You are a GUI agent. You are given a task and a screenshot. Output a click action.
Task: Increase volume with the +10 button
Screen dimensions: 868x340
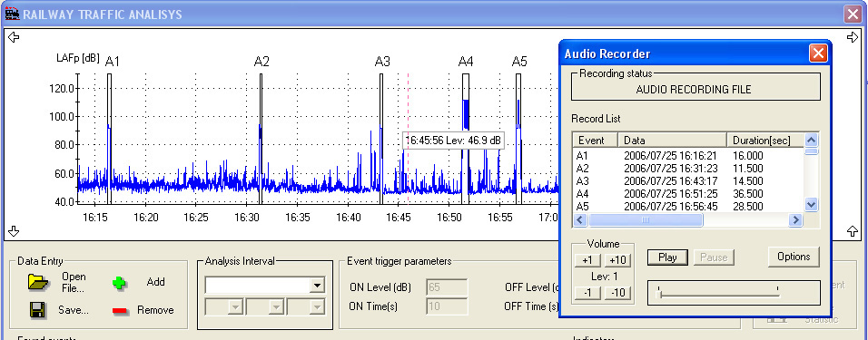(617, 260)
